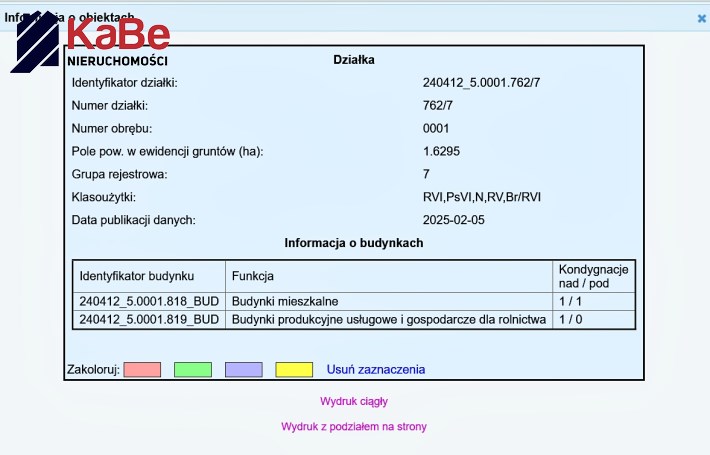Close the Informacja o obiektach dialog

pos(701,19)
